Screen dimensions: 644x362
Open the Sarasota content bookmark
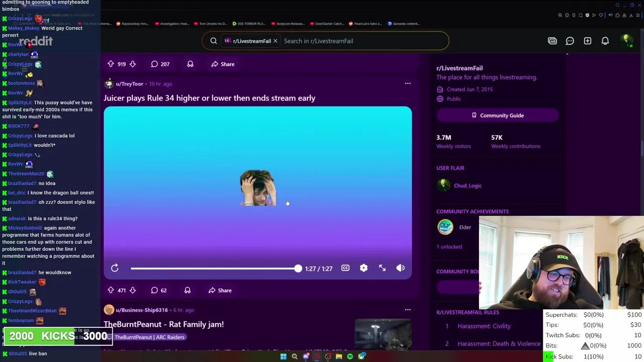tap(404, 24)
